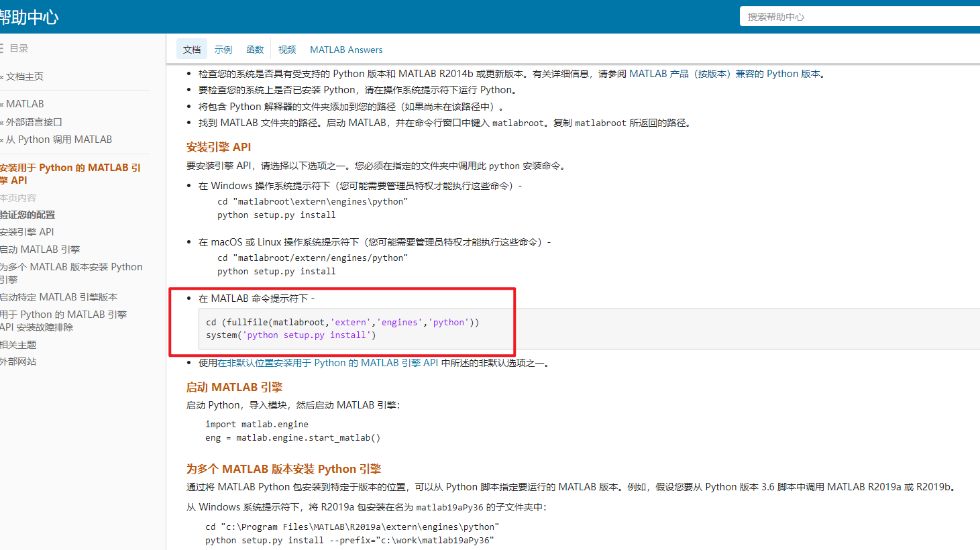Click the 启动 MATLAB 引擎 heading in content
This screenshot has height=550, width=980.
coord(234,387)
